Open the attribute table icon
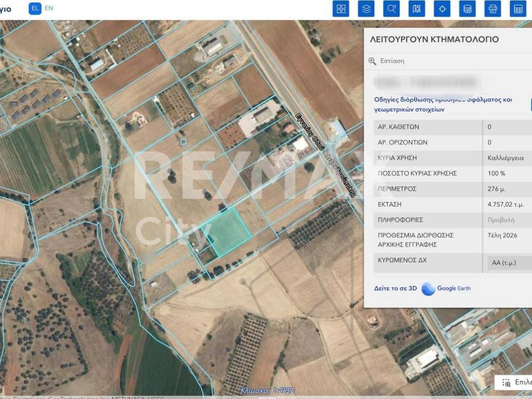This screenshot has width=532, height=399. pyautogui.click(x=518, y=9)
